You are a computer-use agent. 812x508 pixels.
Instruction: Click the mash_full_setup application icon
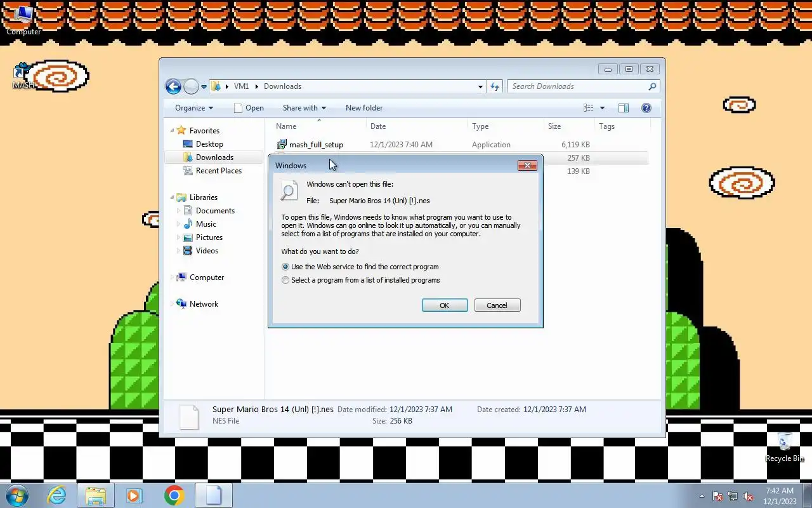[282, 145]
